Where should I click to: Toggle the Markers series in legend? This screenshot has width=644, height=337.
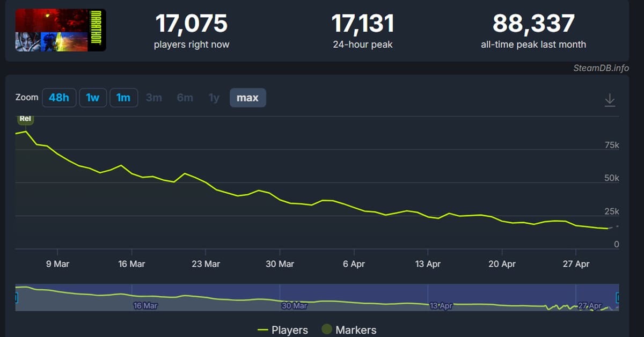[349, 330]
